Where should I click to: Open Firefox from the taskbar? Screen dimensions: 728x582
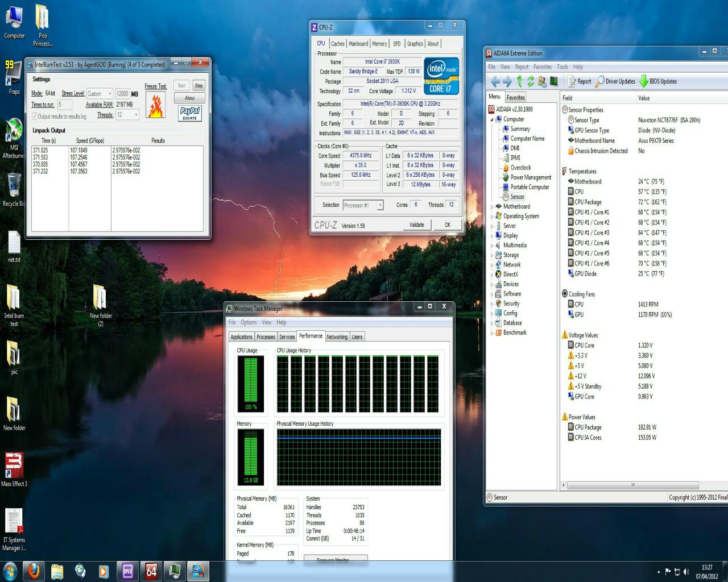point(34,571)
